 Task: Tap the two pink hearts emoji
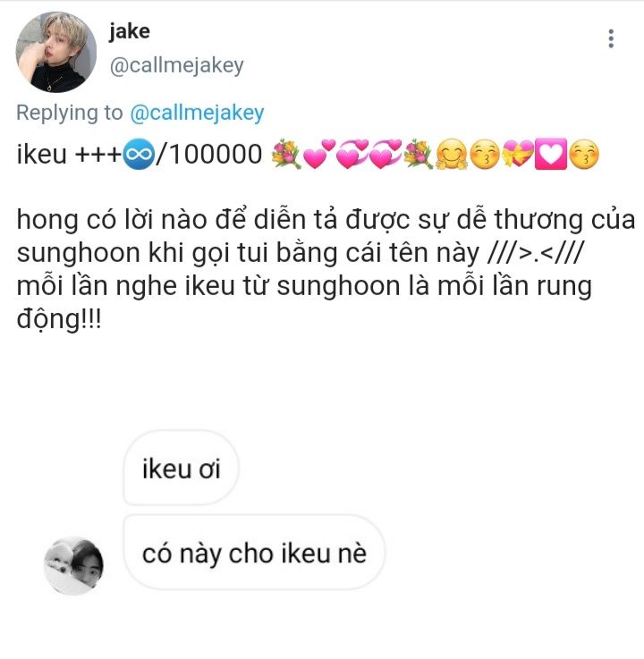[x=319, y=154]
